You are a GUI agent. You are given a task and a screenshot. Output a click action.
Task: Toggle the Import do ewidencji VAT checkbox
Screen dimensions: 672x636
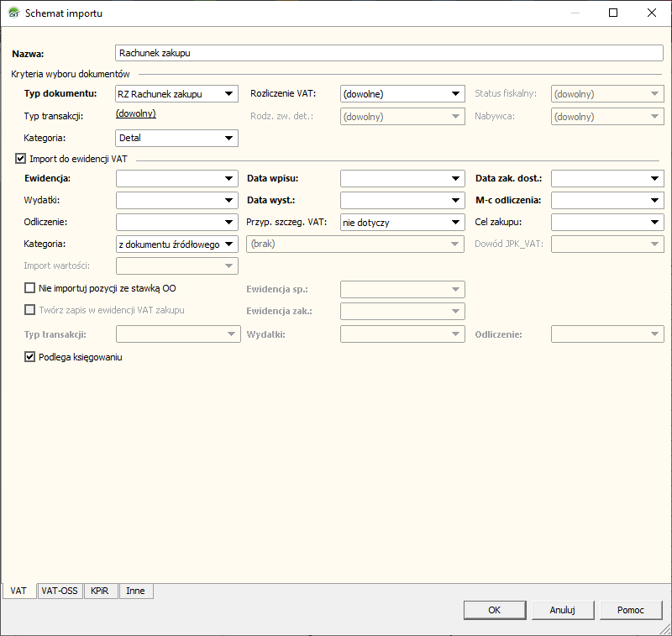[21, 158]
